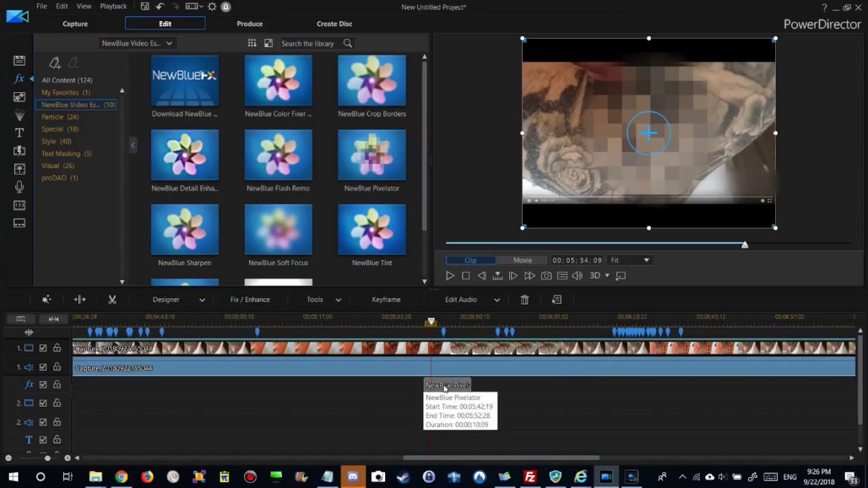868x488 pixels.
Task: Open the Playback menu
Action: point(113,6)
